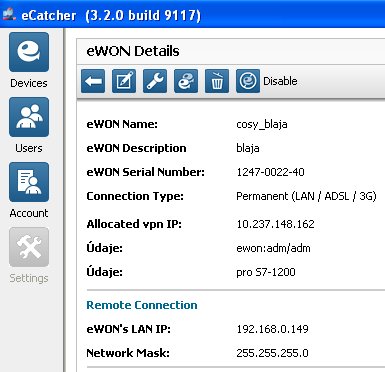Image resolution: width=385 pixels, height=372 pixels.
Task: Click the Connection Type: label
Action: pyautogui.click(x=135, y=196)
